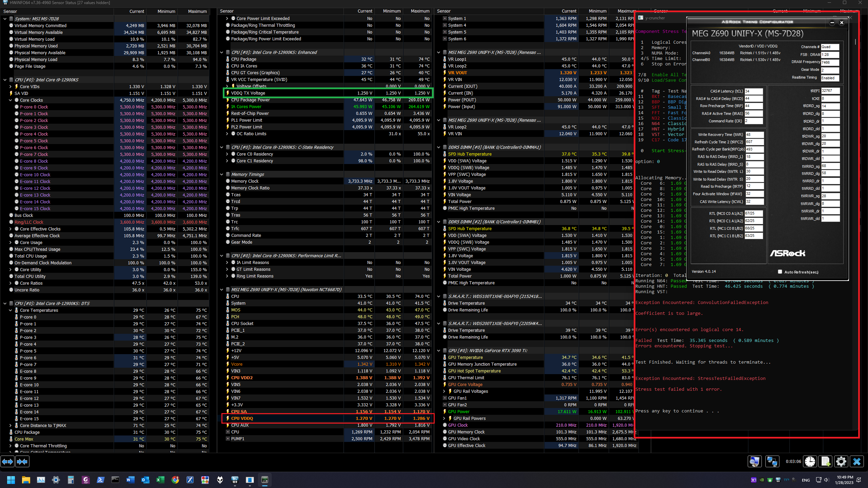Image resolution: width=868 pixels, height=488 pixels.
Task: Open Google Chrome from the taskbar
Action: click(x=175, y=480)
